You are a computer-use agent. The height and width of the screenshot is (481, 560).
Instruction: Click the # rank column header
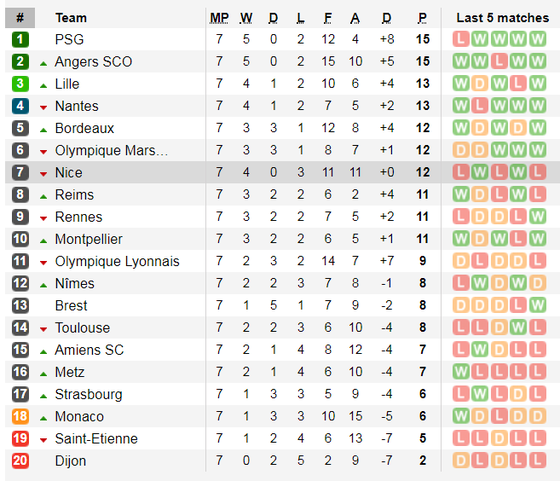tap(20, 18)
